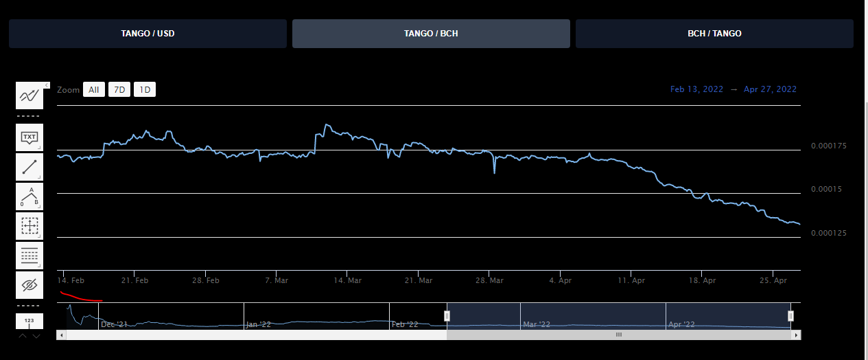Set zoom range to 1D
The height and width of the screenshot is (360, 868).
[x=145, y=89]
